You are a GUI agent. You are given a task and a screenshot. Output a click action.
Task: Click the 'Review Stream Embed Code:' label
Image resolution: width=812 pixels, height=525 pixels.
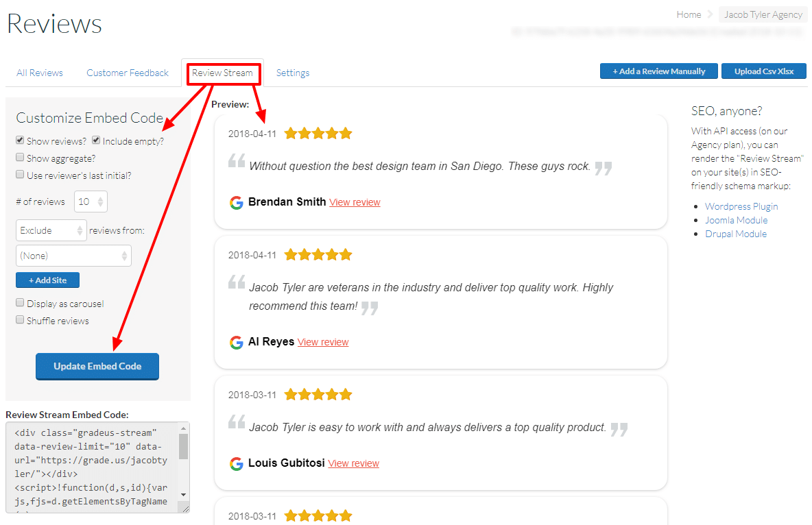click(67, 415)
